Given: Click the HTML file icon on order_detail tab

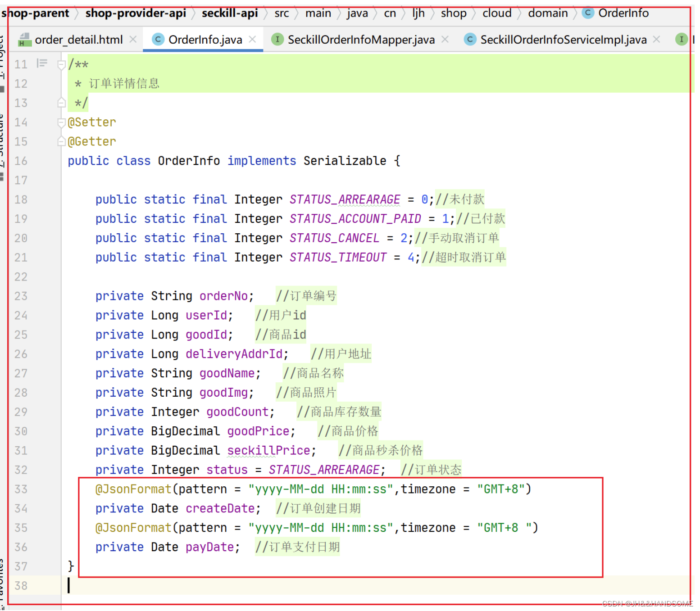Looking at the screenshot, I should tap(24, 40).
